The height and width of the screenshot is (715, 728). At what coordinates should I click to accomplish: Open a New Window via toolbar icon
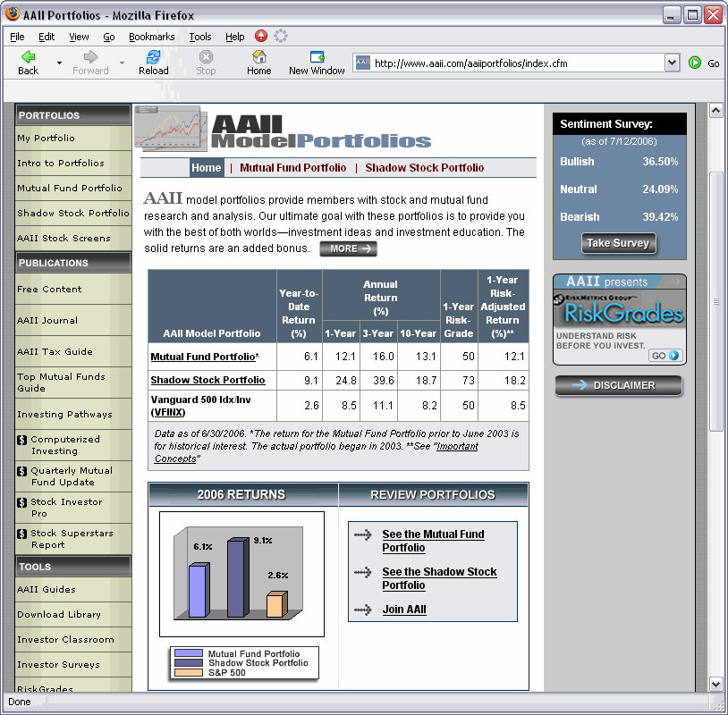pos(316,57)
